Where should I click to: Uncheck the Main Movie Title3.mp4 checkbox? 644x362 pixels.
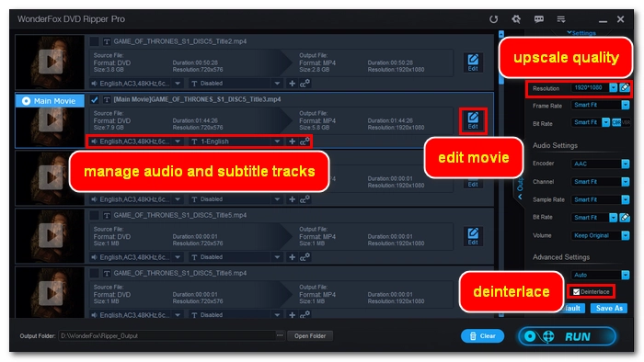pos(94,99)
